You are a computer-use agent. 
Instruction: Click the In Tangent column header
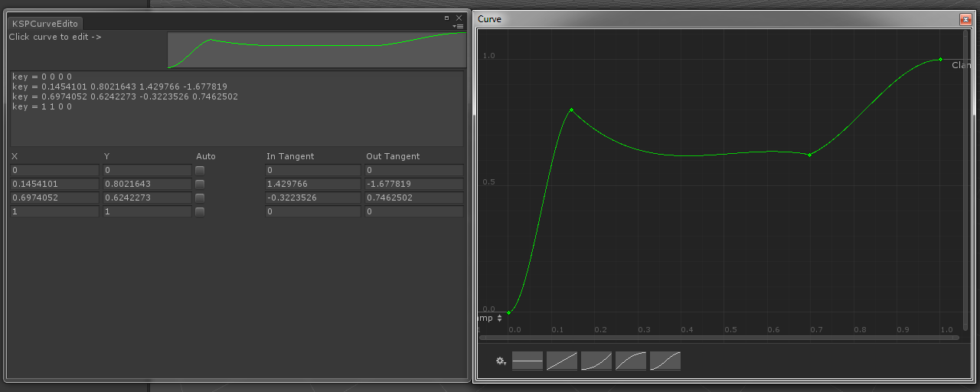click(290, 156)
